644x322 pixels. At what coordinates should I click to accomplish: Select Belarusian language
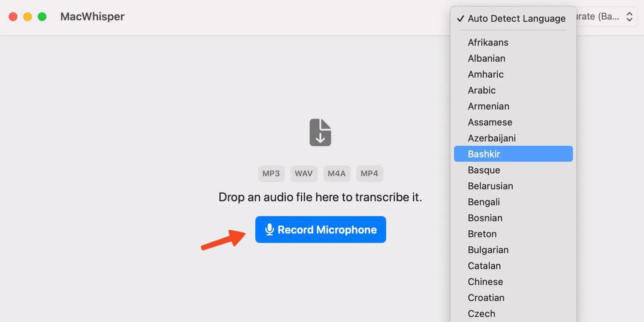(513, 186)
